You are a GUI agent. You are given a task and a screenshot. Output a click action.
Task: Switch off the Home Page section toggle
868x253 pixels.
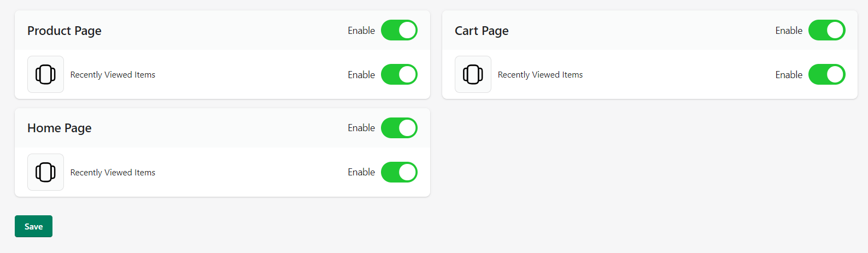click(x=399, y=128)
